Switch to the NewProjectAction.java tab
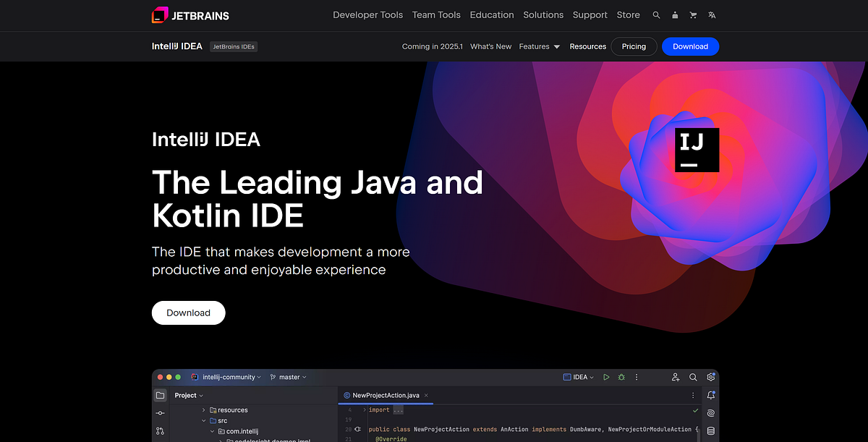 (x=386, y=395)
